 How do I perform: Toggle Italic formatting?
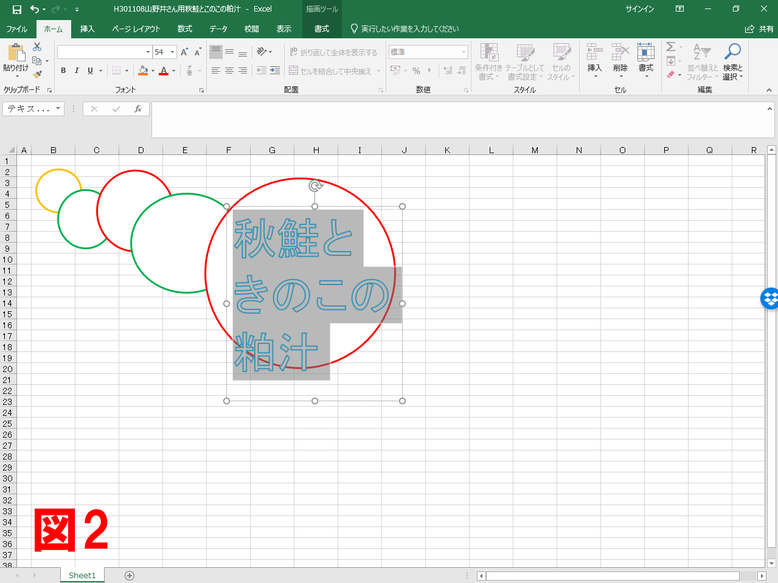pos(76,70)
